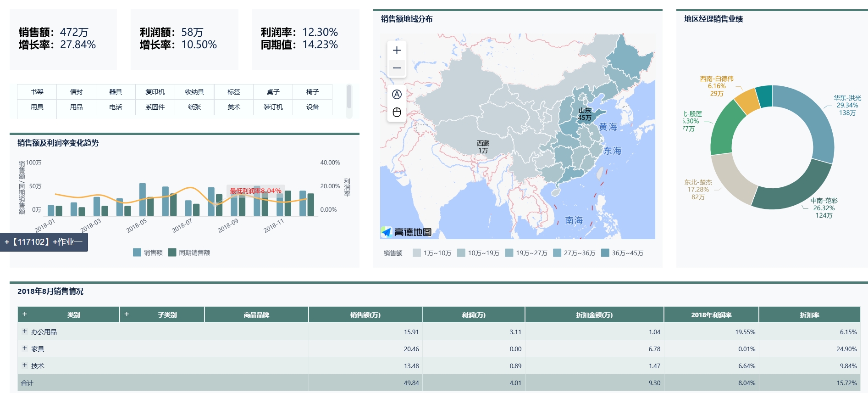Image resolution: width=868 pixels, height=393 pixels.
Task: Click the category filter list scrollbar
Action: click(349, 96)
